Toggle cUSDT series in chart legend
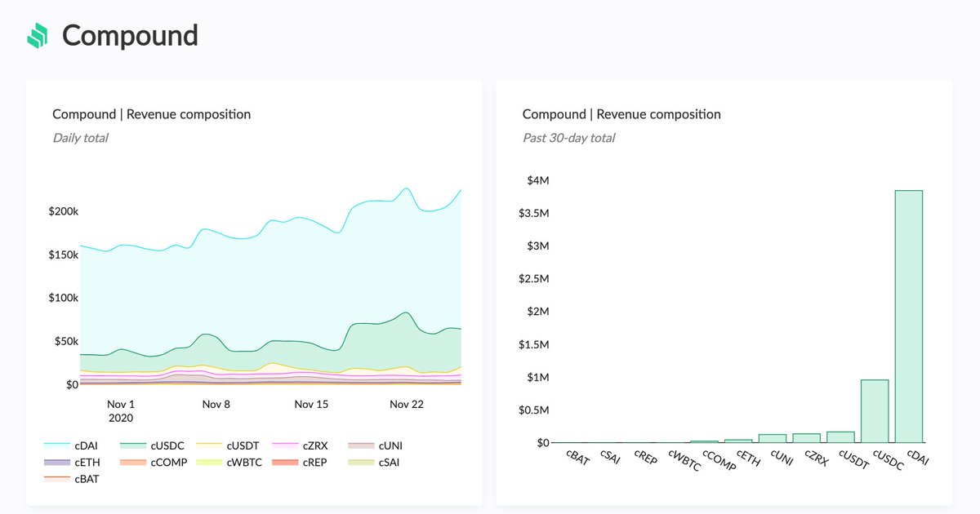This screenshot has width=980, height=514. [x=228, y=446]
